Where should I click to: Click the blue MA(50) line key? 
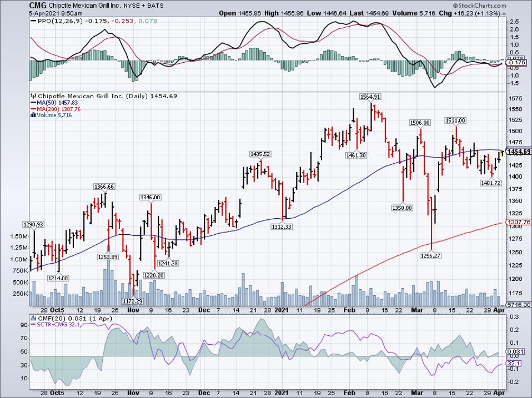[33, 102]
